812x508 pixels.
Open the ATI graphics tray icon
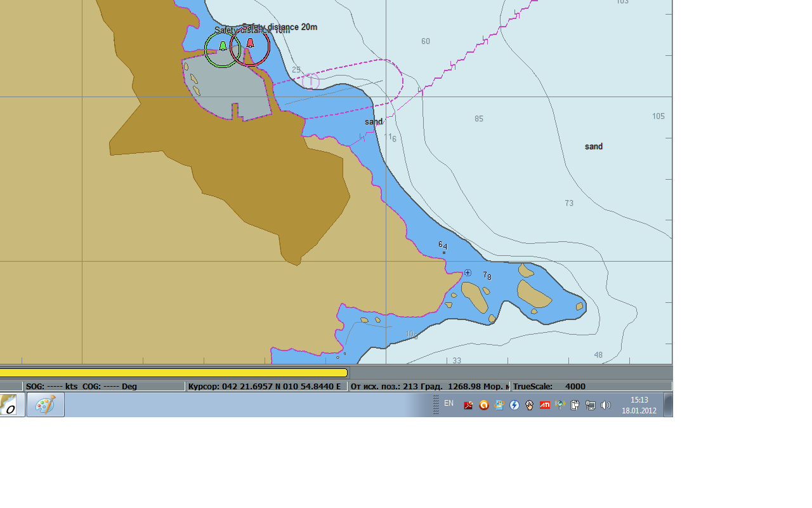tap(545, 405)
